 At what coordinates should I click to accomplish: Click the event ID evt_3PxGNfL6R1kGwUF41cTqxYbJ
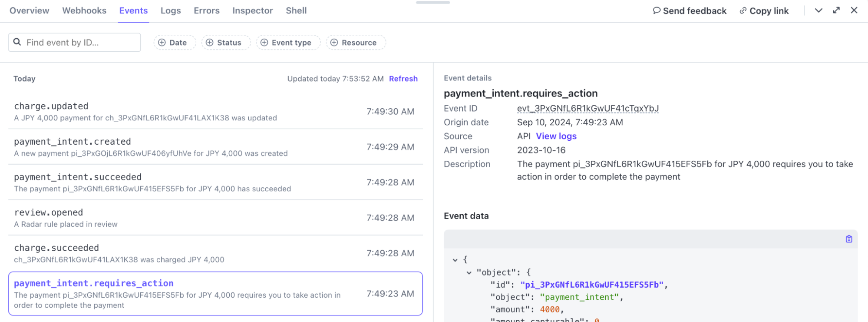point(587,108)
